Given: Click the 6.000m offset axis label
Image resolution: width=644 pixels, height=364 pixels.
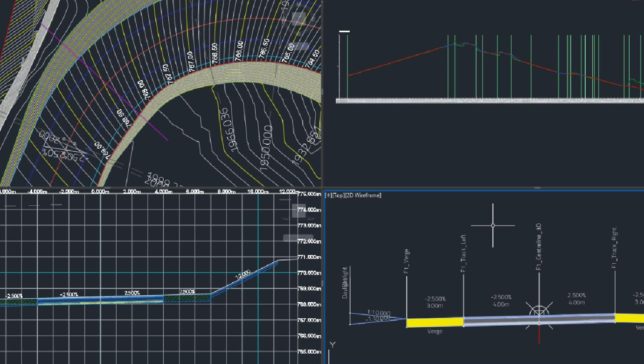Looking at the screenshot, I should tap(194, 192).
